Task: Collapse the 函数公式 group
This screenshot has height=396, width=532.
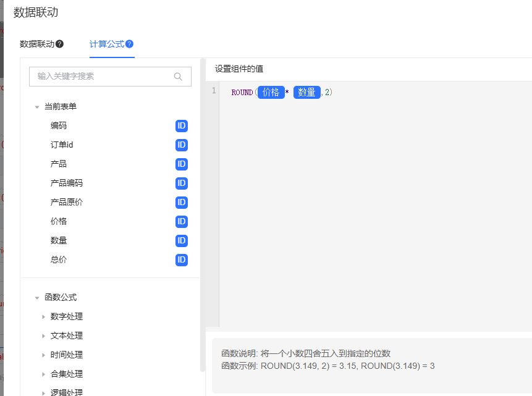Action: 37,298
